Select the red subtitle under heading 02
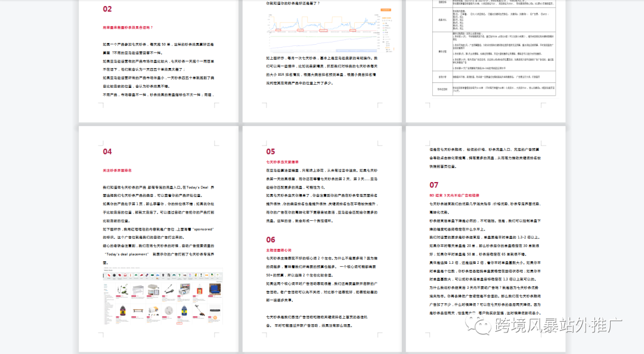Image resolution: width=644 pixels, height=354 pixels. coord(128,27)
